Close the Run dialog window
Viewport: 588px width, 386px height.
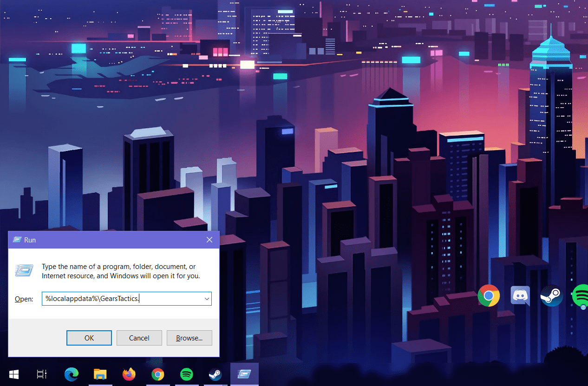click(209, 240)
